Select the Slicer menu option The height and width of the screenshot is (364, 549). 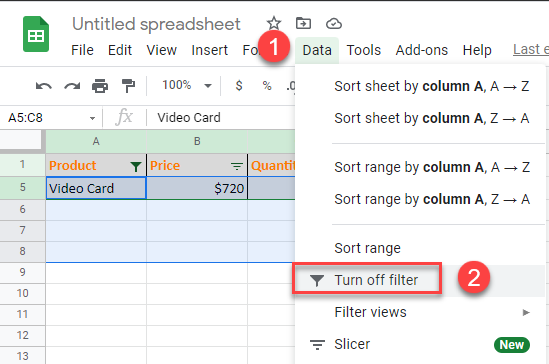pos(420,344)
